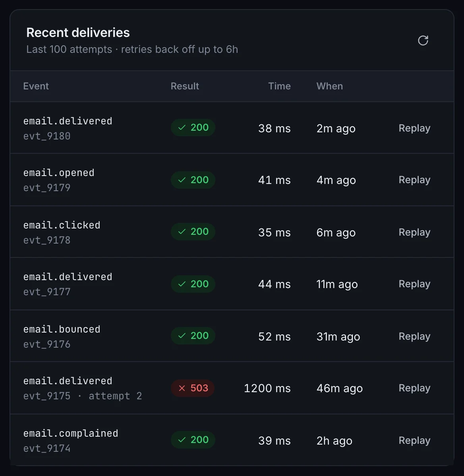The image size is (464, 476).
Task: Click the 200 badge for evt_9178
Action: point(193,232)
